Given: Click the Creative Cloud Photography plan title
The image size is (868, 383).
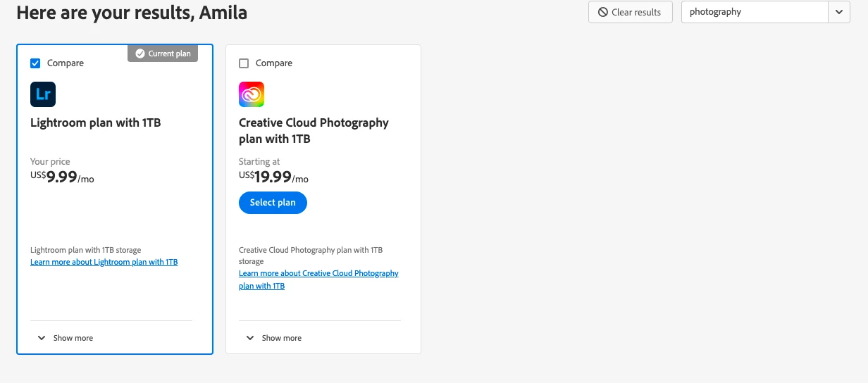Looking at the screenshot, I should 314,131.
